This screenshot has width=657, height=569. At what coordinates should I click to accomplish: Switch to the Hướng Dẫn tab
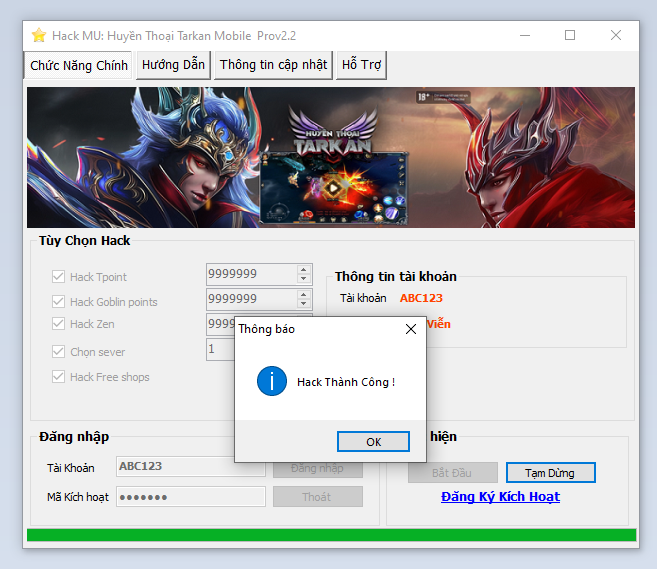[173, 65]
